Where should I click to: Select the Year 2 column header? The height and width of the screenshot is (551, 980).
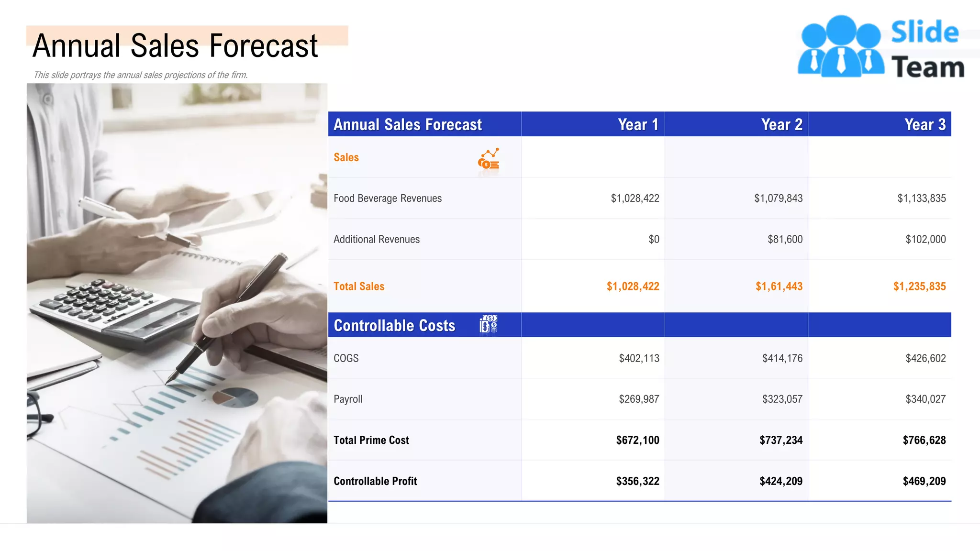(782, 125)
